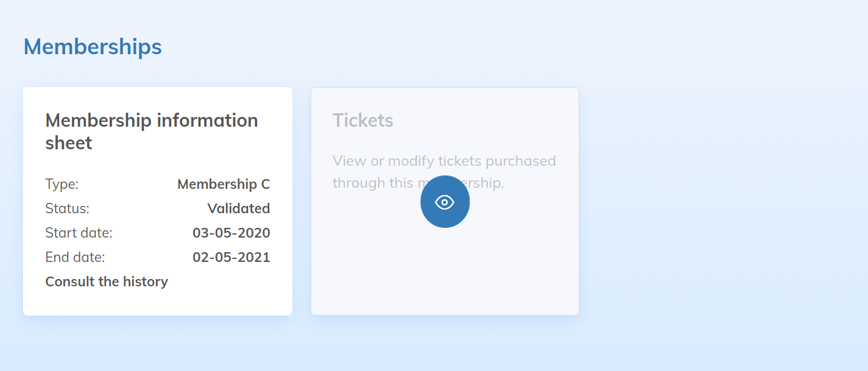Click empty area inside the Tickets card

coord(445,274)
